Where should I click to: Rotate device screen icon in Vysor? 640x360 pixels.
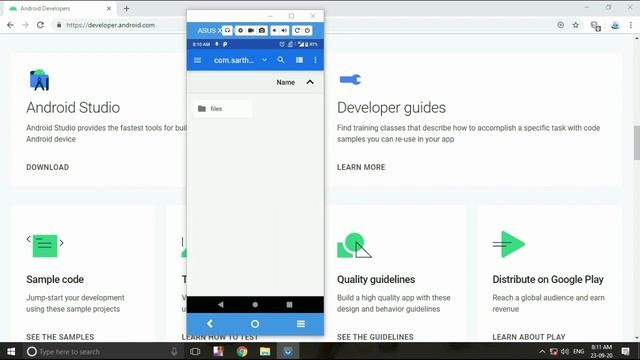click(297, 30)
